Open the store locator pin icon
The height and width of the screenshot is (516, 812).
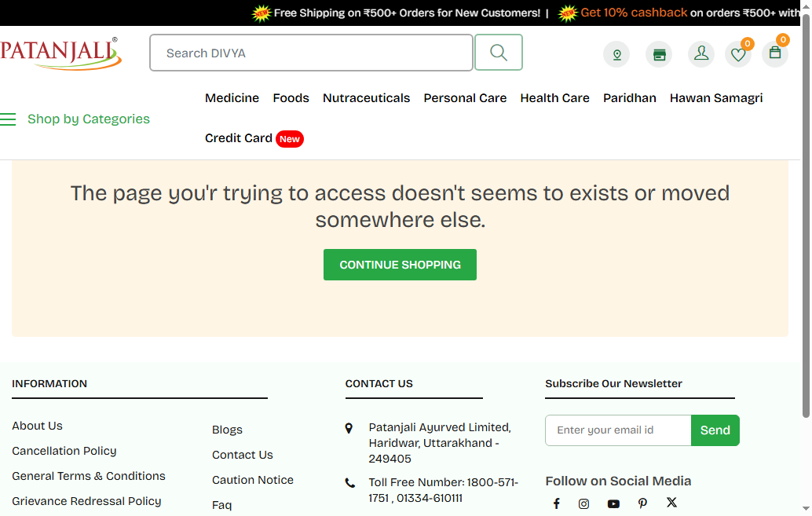click(616, 54)
